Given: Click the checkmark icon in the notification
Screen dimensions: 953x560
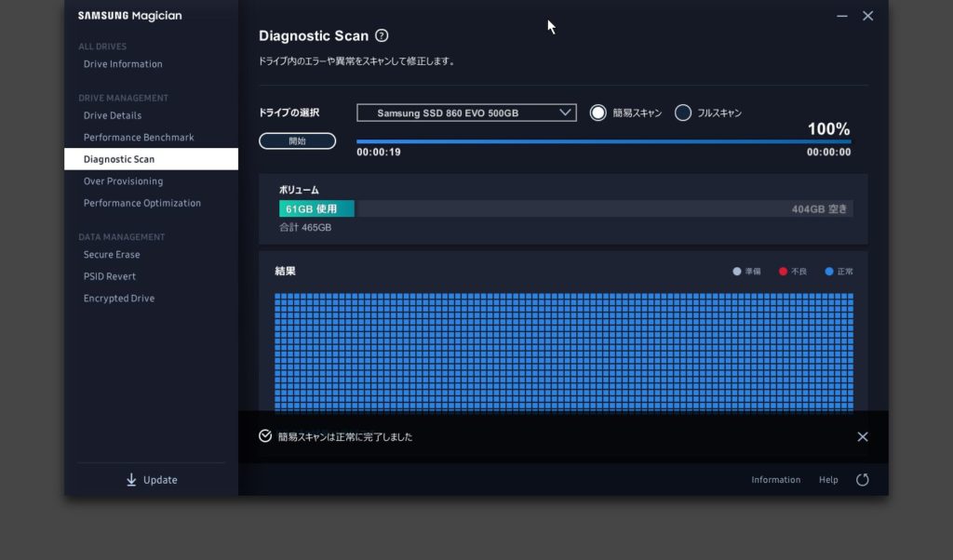Looking at the screenshot, I should click(265, 436).
